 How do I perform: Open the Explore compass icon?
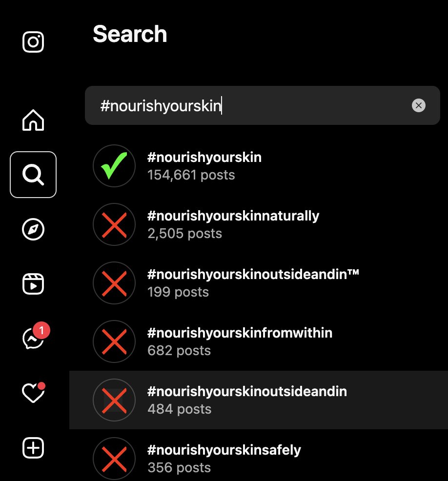pos(33,229)
